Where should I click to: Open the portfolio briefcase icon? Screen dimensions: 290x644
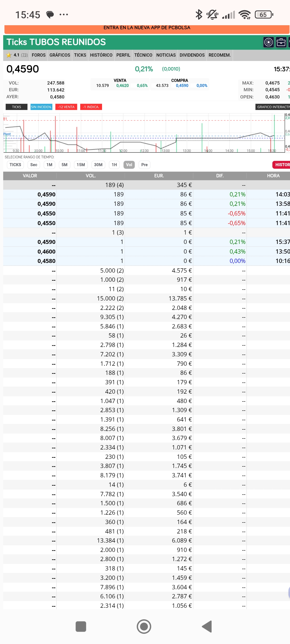281,42
